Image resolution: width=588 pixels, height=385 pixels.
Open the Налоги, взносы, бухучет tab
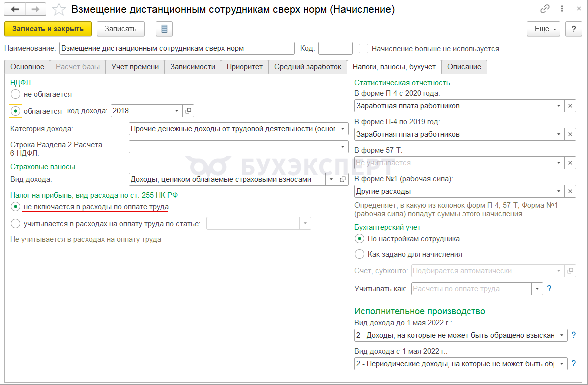click(394, 67)
